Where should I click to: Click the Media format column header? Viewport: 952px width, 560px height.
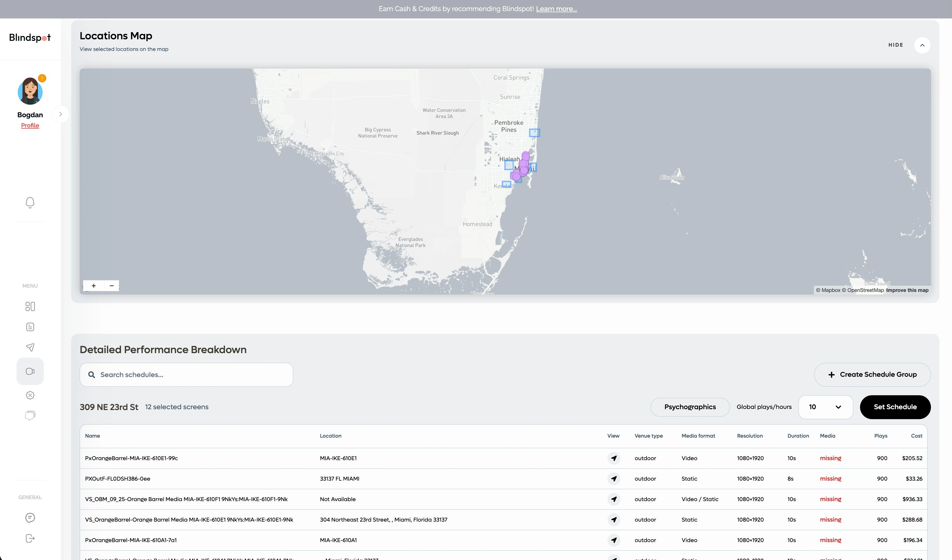[698, 436]
